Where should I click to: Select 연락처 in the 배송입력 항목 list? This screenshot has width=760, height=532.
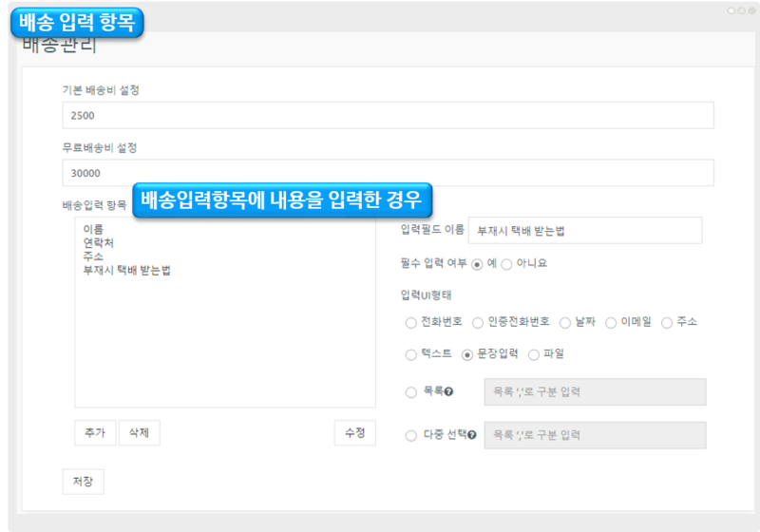[x=99, y=243]
